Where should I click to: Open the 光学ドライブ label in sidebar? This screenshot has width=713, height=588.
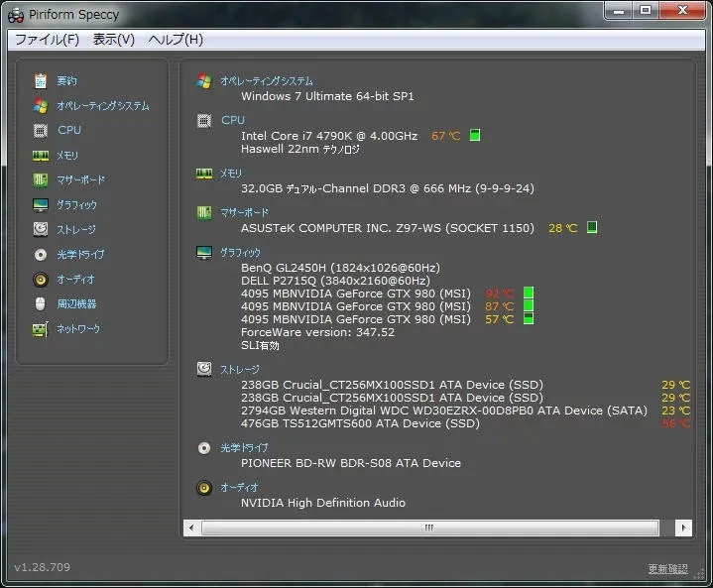click(80, 254)
